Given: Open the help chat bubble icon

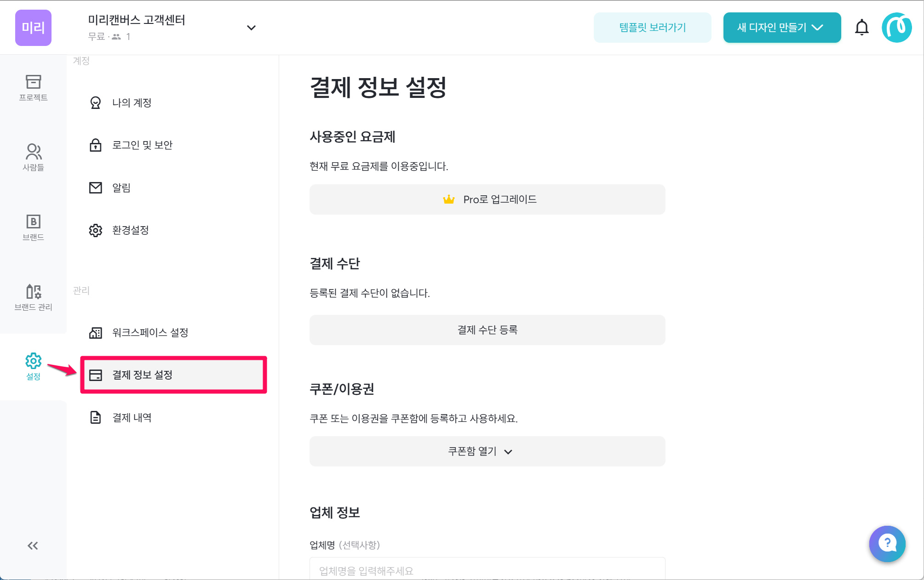Looking at the screenshot, I should [887, 544].
